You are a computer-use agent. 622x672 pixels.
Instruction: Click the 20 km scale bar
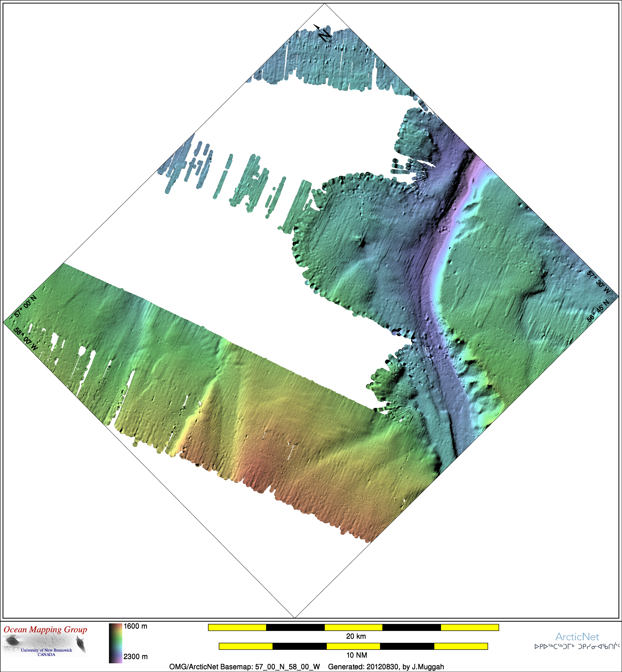coord(353,627)
